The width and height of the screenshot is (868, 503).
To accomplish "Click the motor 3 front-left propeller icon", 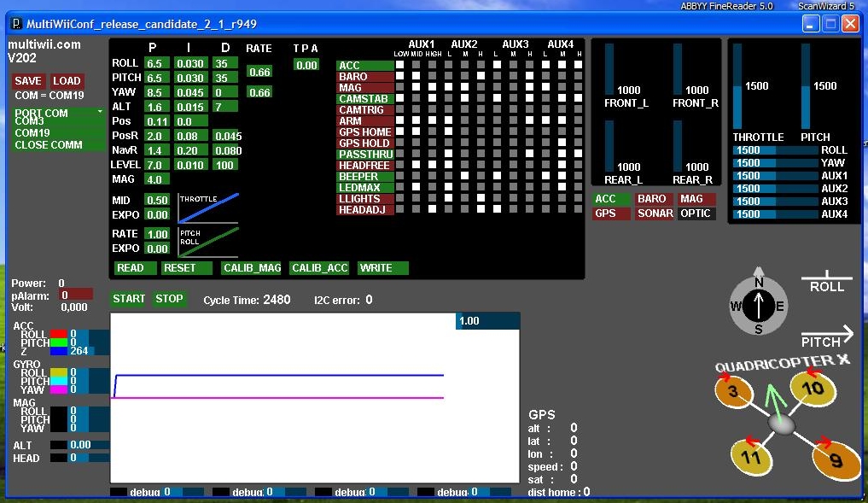I will click(x=733, y=392).
